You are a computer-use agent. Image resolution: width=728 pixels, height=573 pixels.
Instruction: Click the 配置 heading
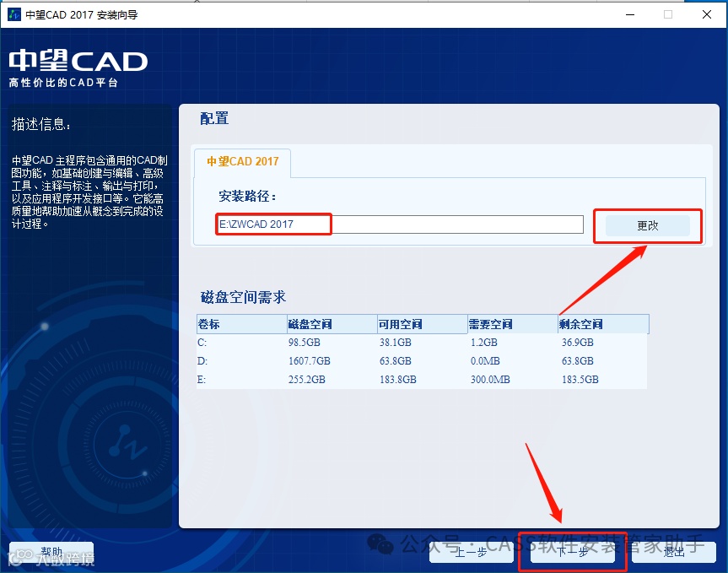pos(214,118)
